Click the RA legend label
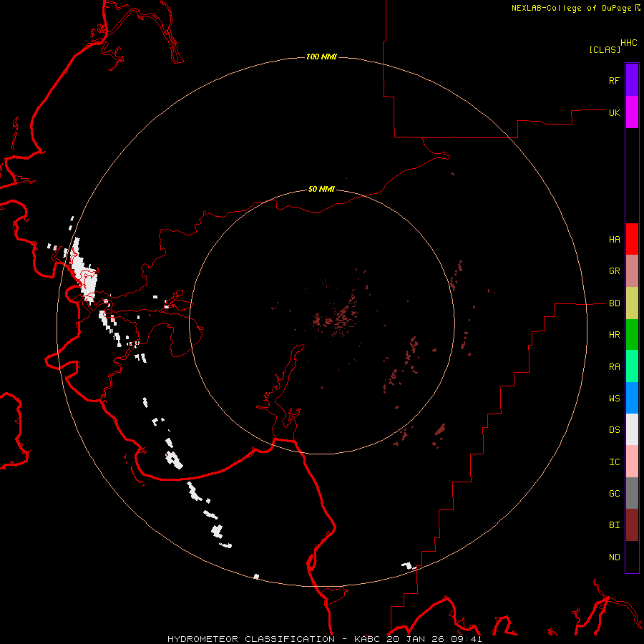The image size is (644, 644). click(x=614, y=367)
